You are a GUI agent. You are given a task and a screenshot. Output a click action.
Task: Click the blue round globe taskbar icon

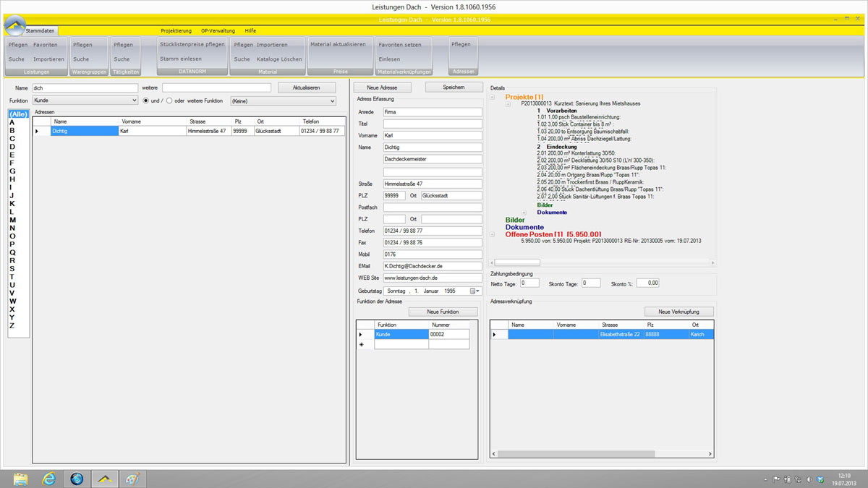pos(77,478)
